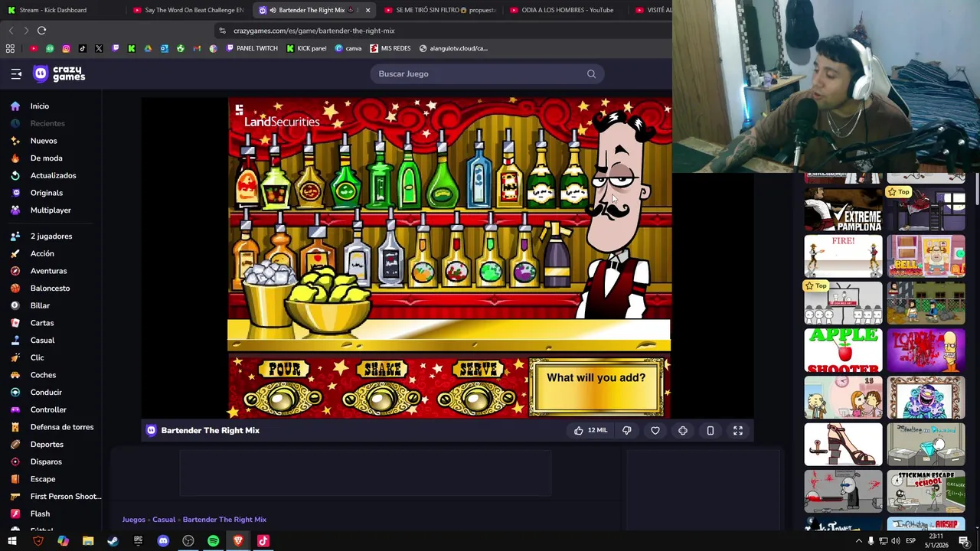Open the CrazyGames hamburger menu
Screen dimensions: 980x551
tap(16, 73)
